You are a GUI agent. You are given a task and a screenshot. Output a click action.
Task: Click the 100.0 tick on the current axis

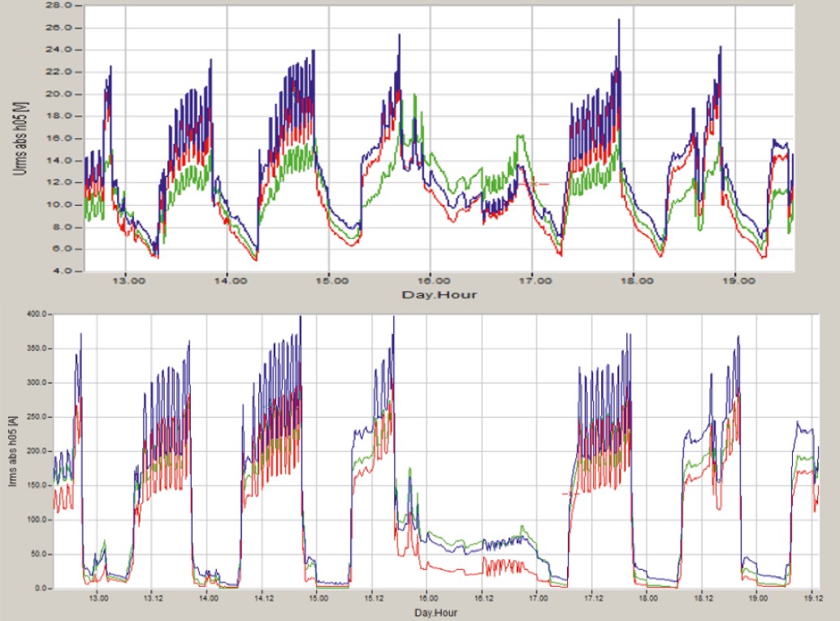(37, 519)
